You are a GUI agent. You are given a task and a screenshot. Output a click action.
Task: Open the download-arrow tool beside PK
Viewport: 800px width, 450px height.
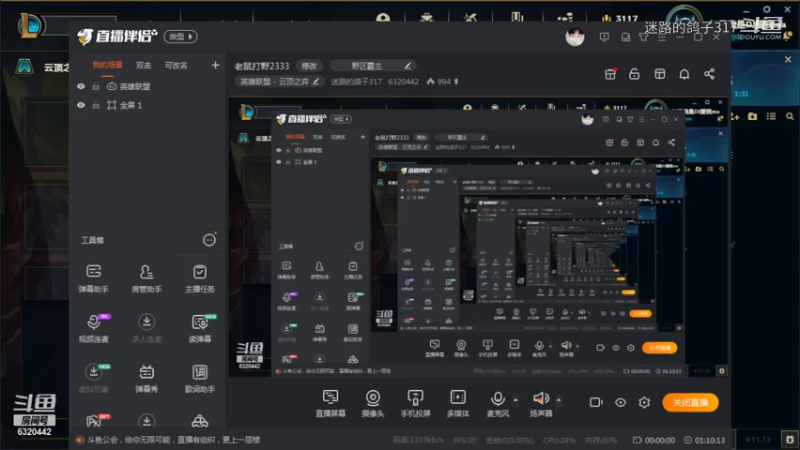coord(146,420)
